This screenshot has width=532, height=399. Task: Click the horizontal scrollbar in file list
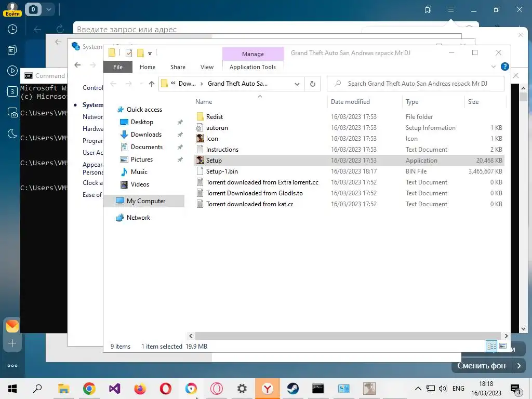pyautogui.click(x=348, y=336)
